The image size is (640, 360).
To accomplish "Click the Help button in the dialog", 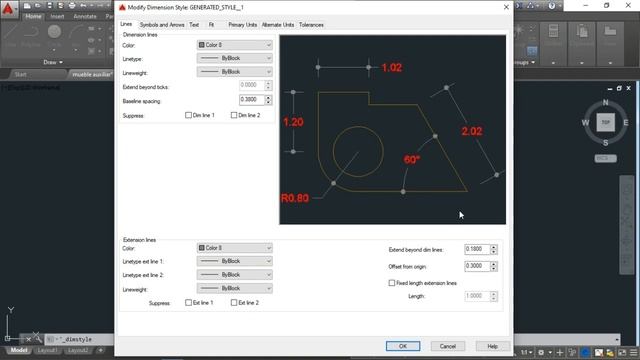I will [x=493, y=346].
